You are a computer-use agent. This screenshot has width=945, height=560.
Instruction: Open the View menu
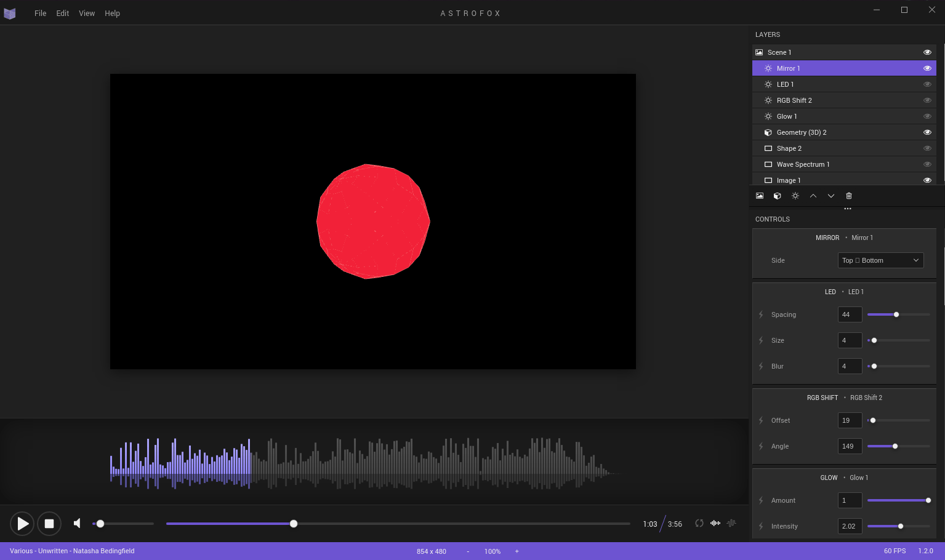(87, 13)
